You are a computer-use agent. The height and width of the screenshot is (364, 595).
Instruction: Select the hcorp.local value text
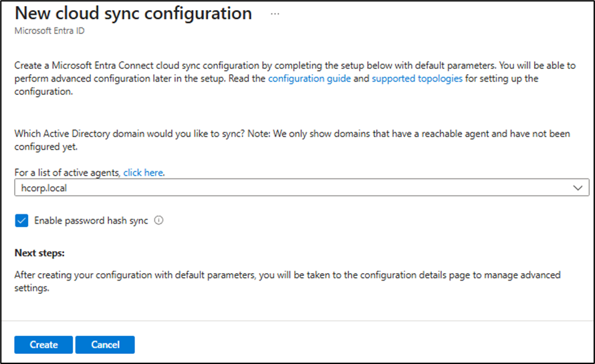pos(43,188)
